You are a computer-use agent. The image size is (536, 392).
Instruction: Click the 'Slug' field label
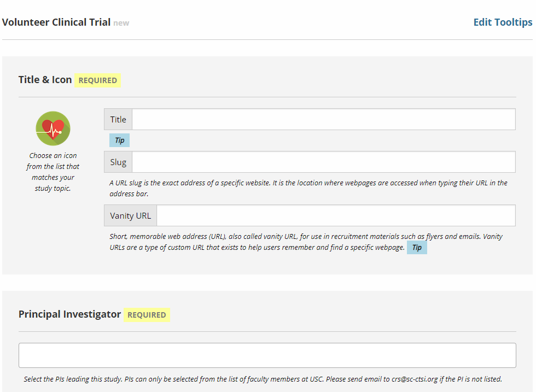118,161
